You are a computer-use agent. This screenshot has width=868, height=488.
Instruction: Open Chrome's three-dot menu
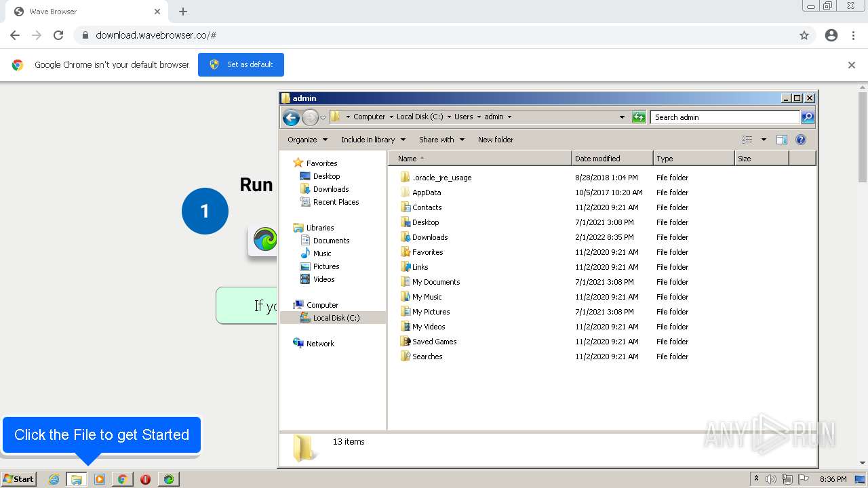click(x=853, y=35)
